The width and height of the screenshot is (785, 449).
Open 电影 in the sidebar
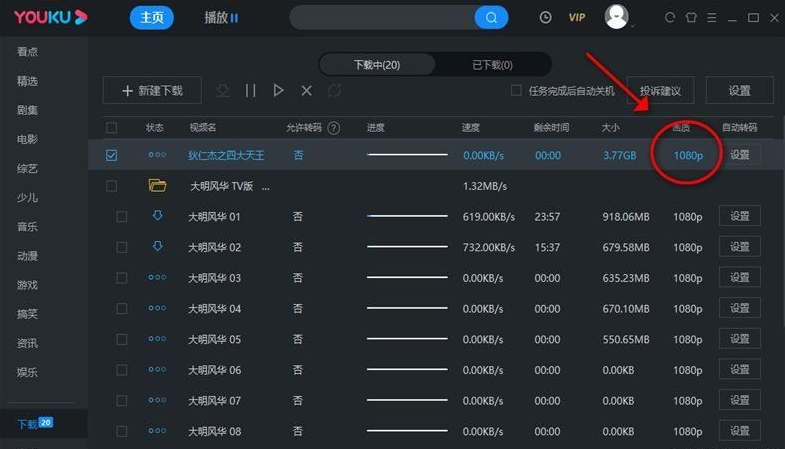click(27, 139)
